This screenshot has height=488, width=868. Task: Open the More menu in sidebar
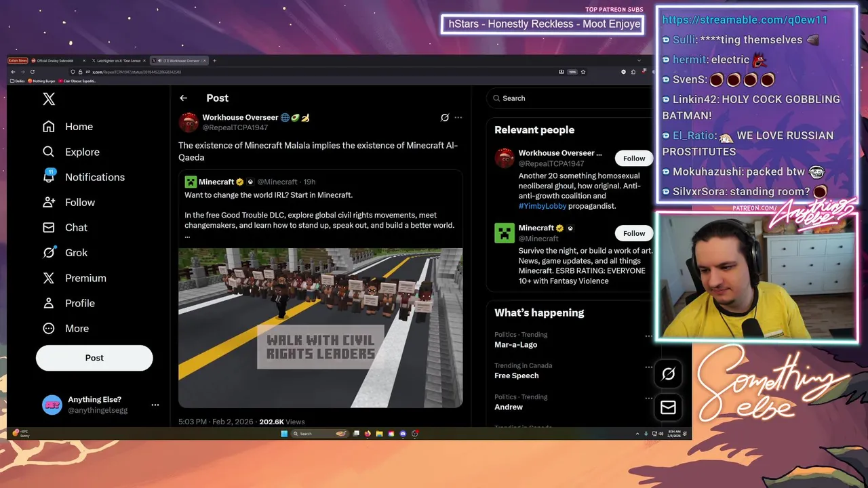pos(66,328)
